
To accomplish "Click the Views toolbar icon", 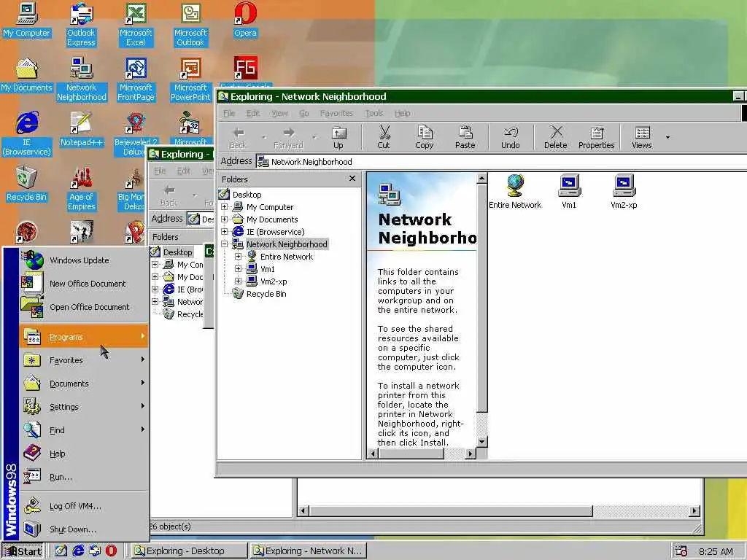I will tap(642, 137).
